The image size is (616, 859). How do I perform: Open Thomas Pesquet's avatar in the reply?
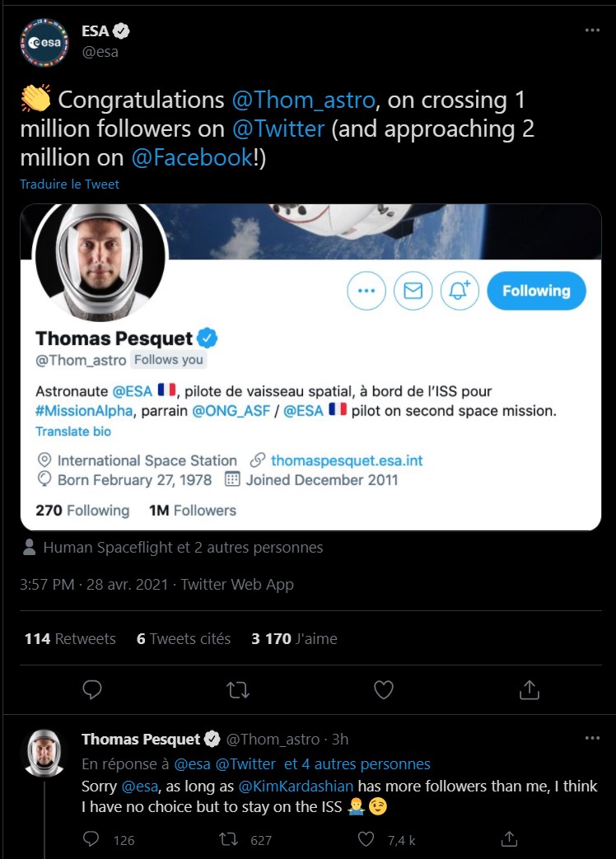44,752
